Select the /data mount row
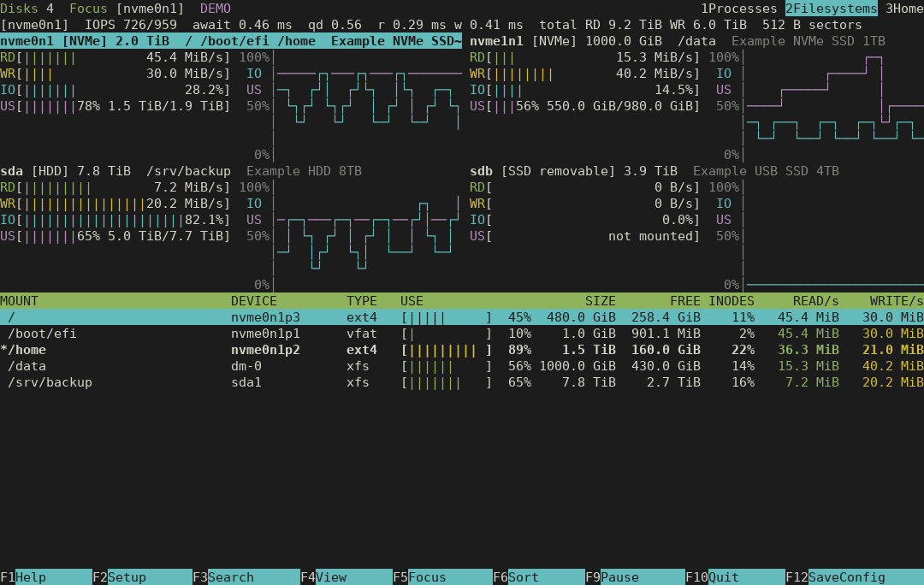 pos(462,366)
